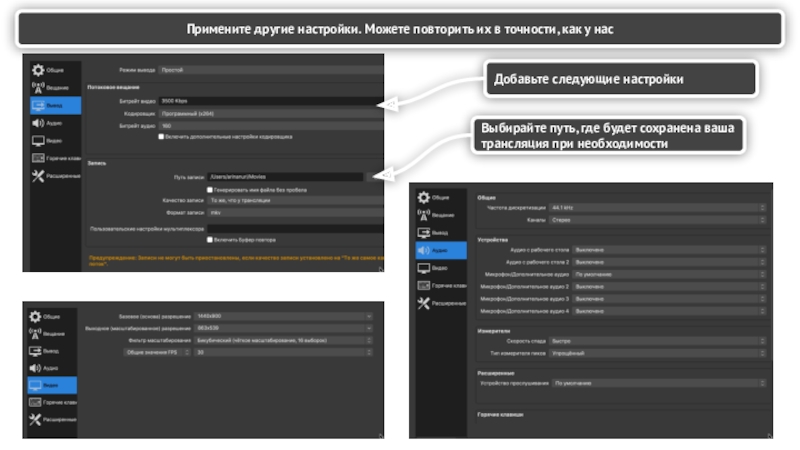Open Общие gear icon in Audio settings window
Viewport: 800px width, 450px height.
tap(423, 197)
